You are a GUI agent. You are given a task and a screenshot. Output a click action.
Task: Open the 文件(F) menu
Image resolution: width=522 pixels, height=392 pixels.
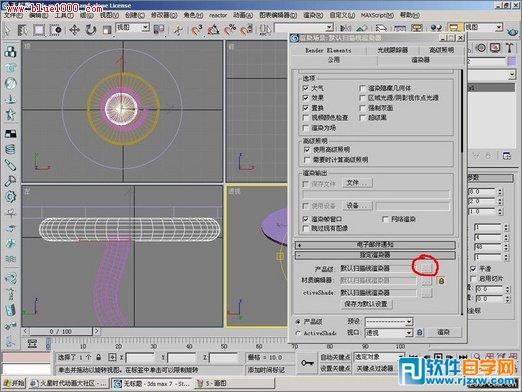tap(13, 15)
